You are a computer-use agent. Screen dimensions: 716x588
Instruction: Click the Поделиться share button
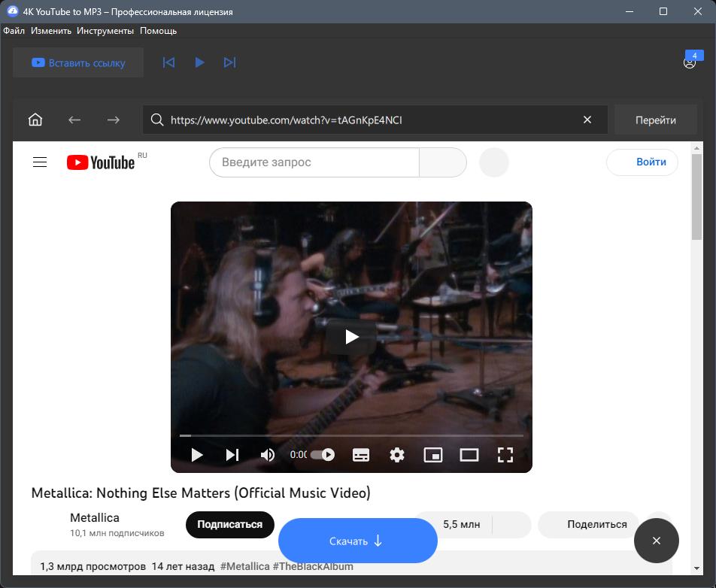[588, 525]
